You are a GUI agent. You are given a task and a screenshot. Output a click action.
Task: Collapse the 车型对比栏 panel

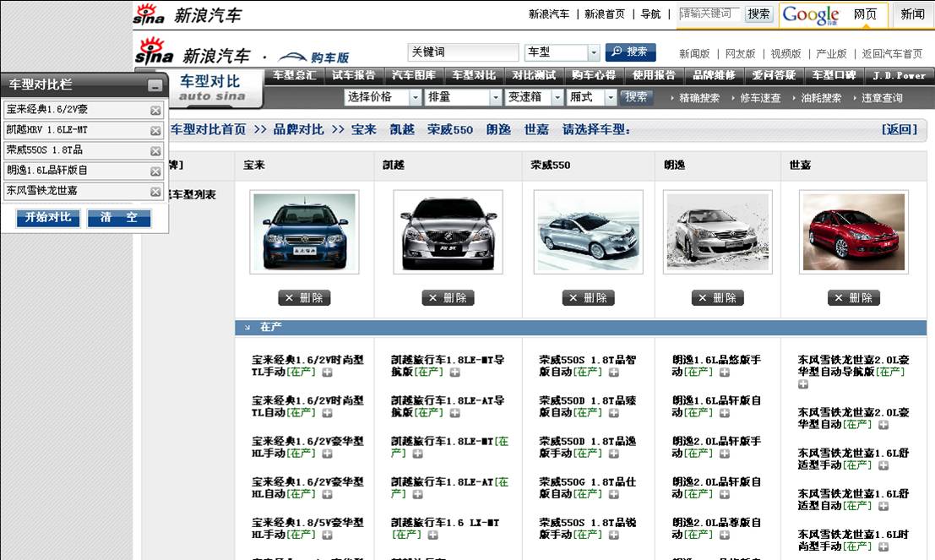(x=155, y=86)
